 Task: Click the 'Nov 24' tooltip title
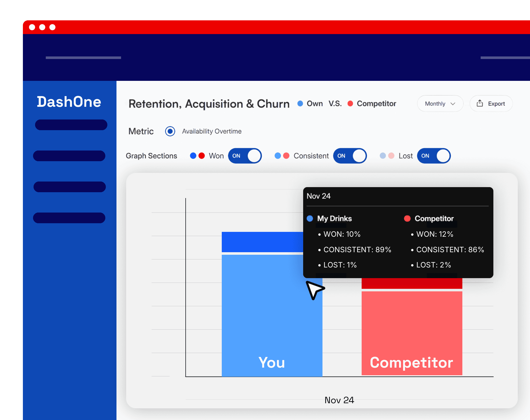tap(318, 196)
